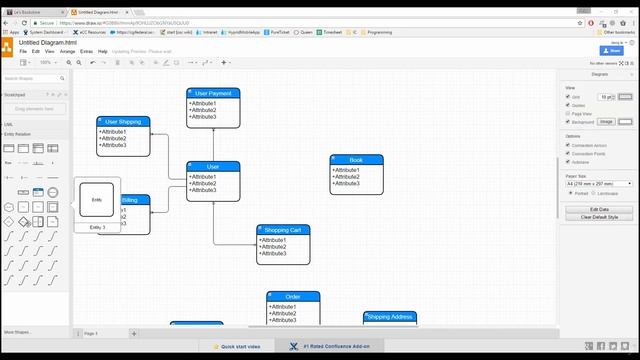Image resolution: width=640 pixels, height=360 pixels.
Task: Disable Connection Arrows checkbox
Action: (x=568, y=145)
